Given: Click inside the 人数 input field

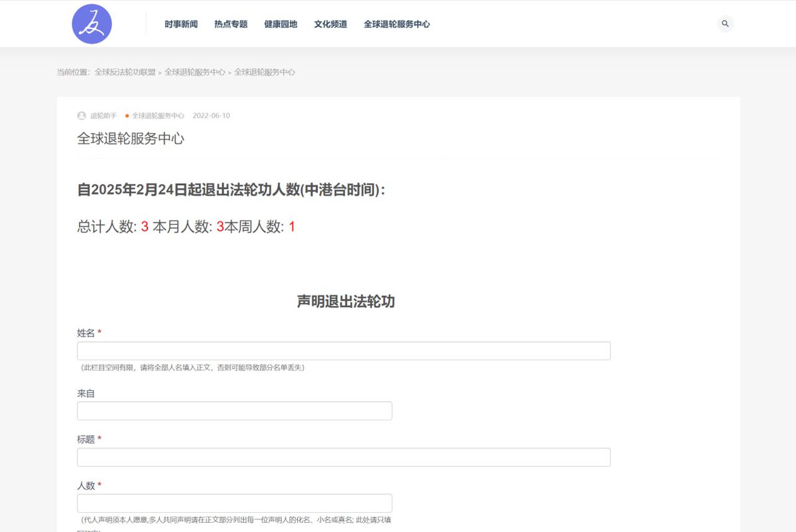Looking at the screenshot, I should click(x=234, y=502).
